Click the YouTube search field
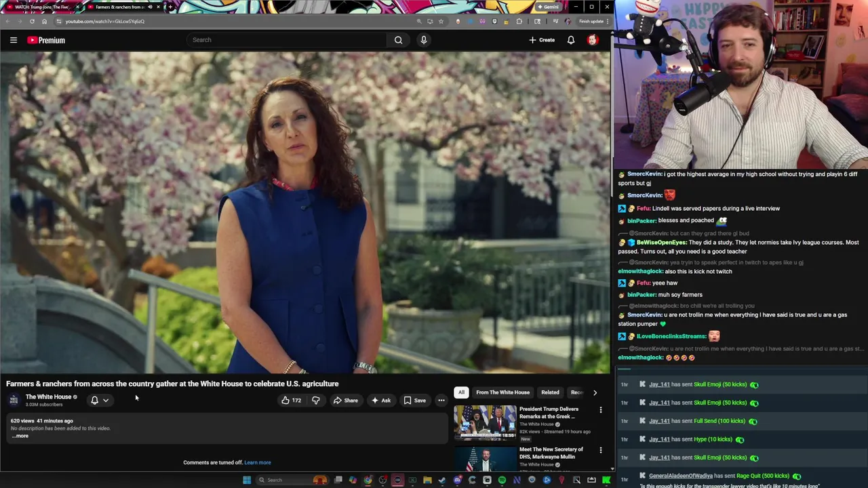The width and height of the screenshot is (868, 488). click(x=288, y=40)
